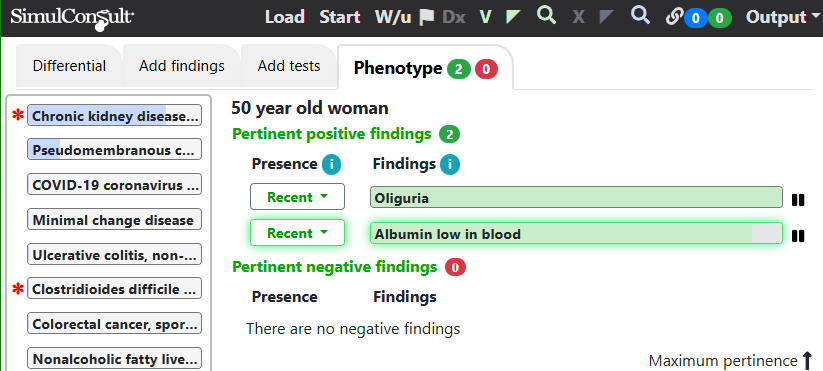Viewport: 823px width, 371px height.
Task: Open the Presence info icon
Action: click(x=331, y=165)
